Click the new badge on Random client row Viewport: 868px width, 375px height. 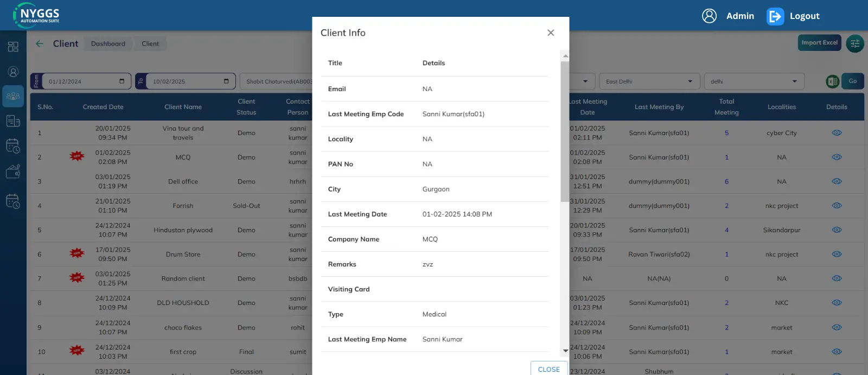click(x=77, y=277)
